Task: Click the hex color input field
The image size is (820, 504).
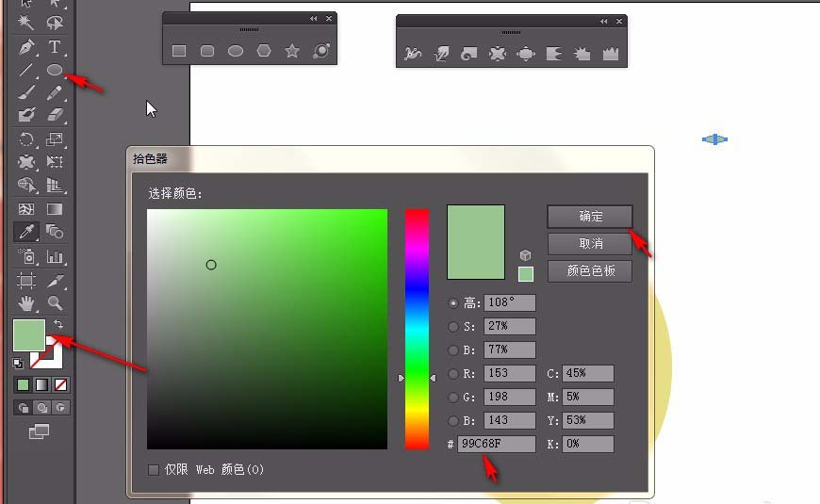Action: click(x=497, y=444)
